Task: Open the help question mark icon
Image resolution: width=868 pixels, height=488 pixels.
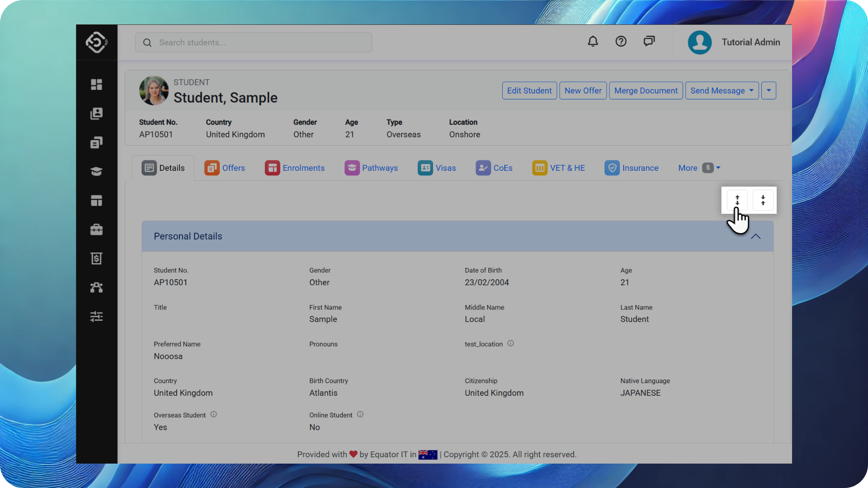Action: (621, 42)
